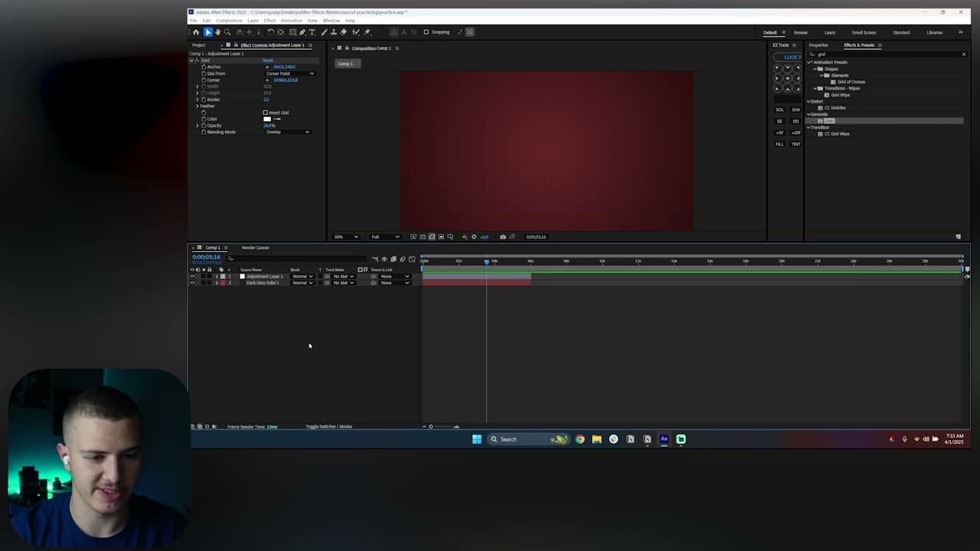The width and height of the screenshot is (980, 551).
Task: Activate the Hand tool
Action: [x=217, y=31]
